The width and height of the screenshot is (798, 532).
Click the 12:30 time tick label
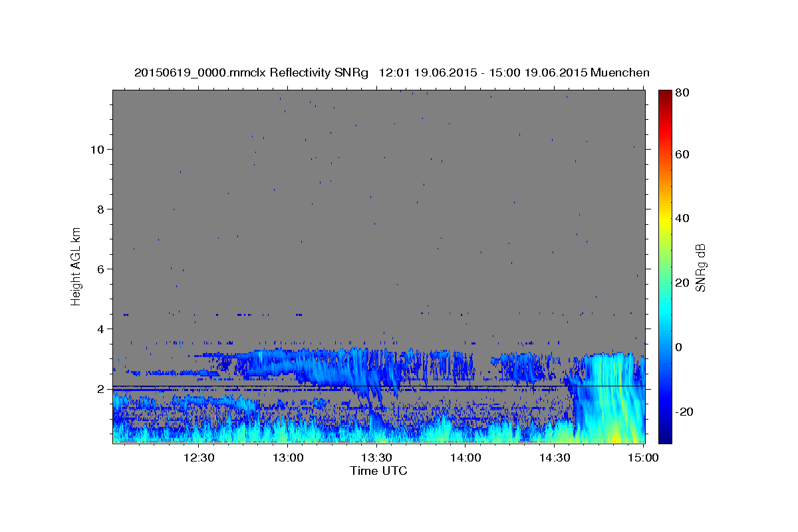coord(198,458)
